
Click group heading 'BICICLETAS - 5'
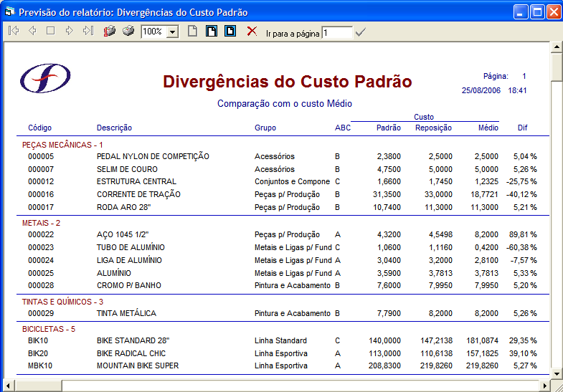(49, 329)
